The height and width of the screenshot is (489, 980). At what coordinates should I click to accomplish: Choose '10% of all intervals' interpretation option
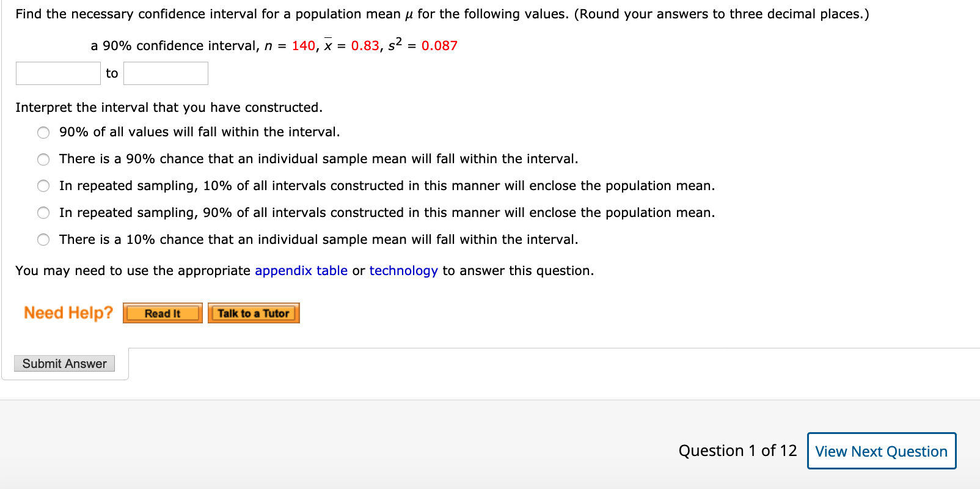point(43,186)
